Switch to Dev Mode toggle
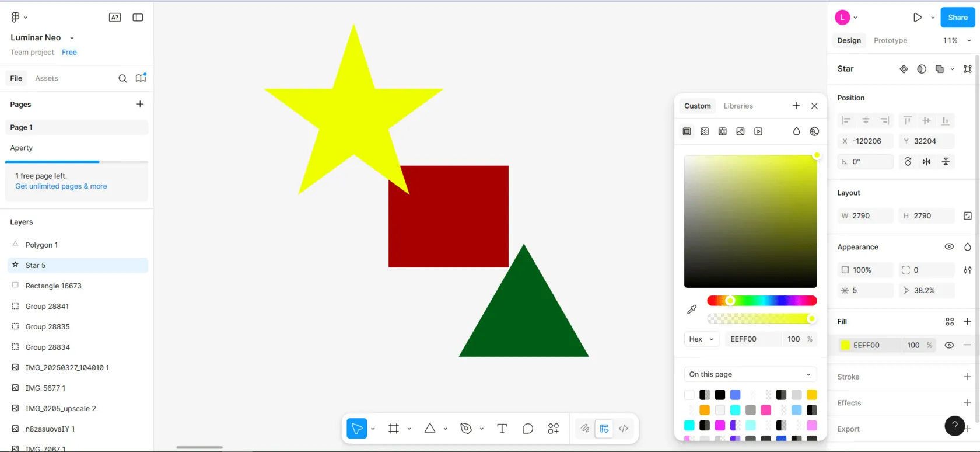Screen dimensions: 980x452 623,429
